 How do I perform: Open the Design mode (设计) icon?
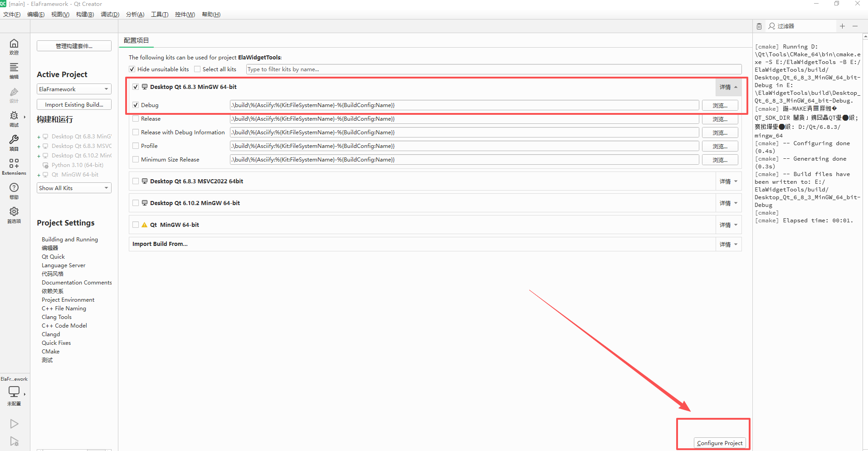coord(14,92)
